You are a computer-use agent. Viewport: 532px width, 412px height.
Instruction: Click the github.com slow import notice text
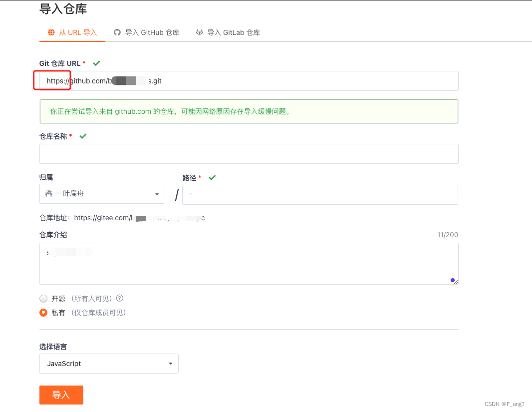171,111
